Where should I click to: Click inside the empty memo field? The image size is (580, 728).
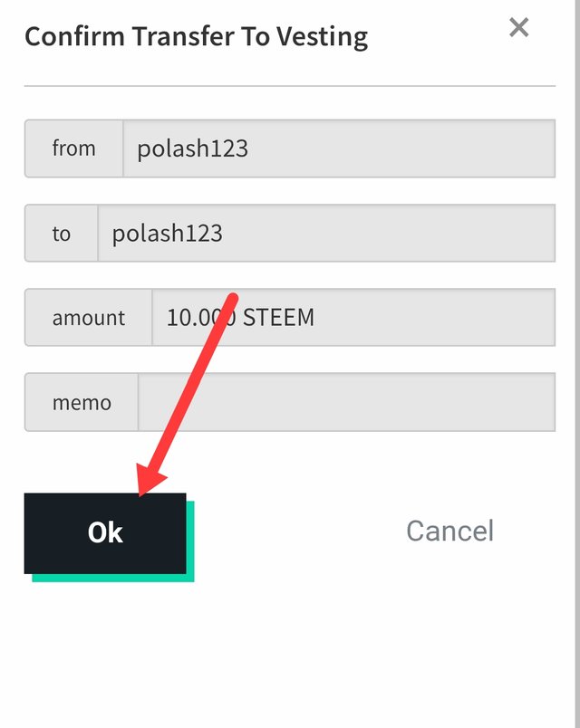coord(347,402)
